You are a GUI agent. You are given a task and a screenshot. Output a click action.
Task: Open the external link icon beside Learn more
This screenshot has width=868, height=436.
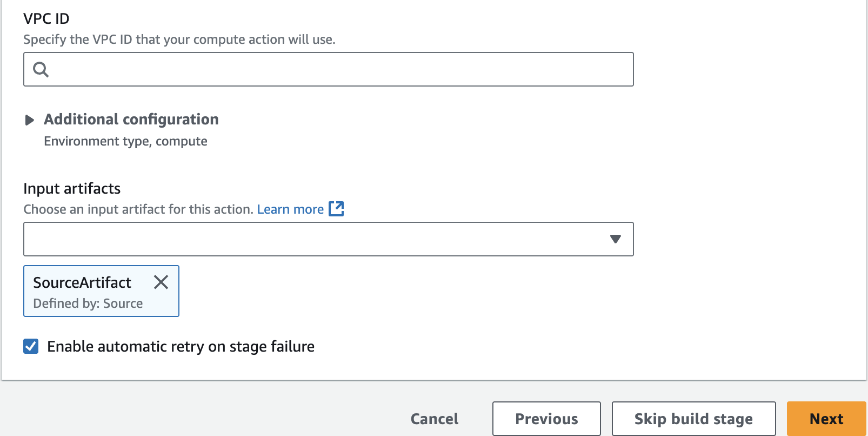pos(336,209)
